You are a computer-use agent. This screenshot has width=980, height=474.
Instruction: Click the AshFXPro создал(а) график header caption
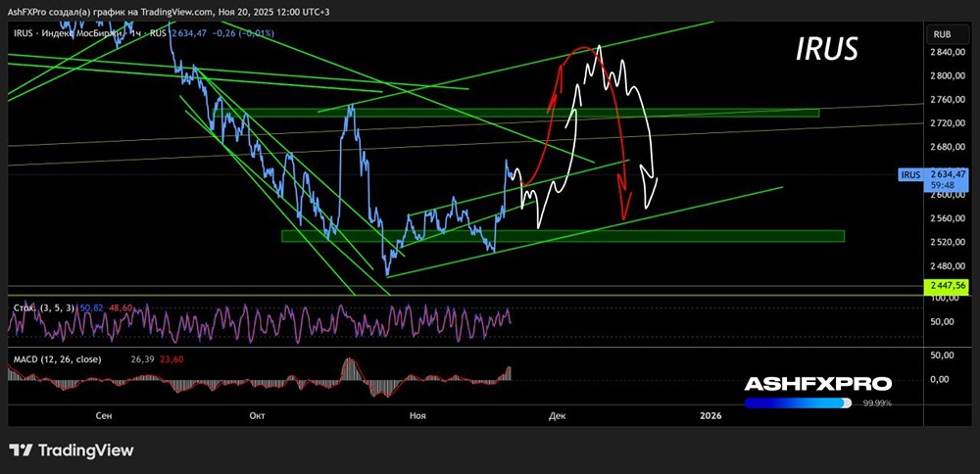(167, 12)
